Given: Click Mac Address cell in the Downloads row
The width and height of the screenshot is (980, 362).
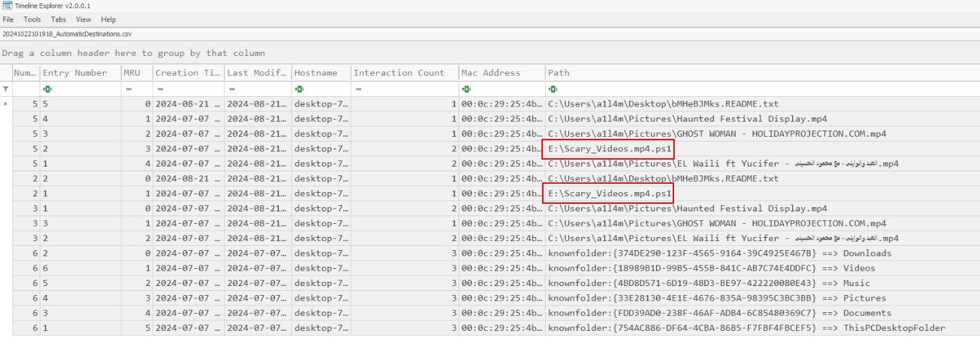Looking at the screenshot, I should coord(502,253).
